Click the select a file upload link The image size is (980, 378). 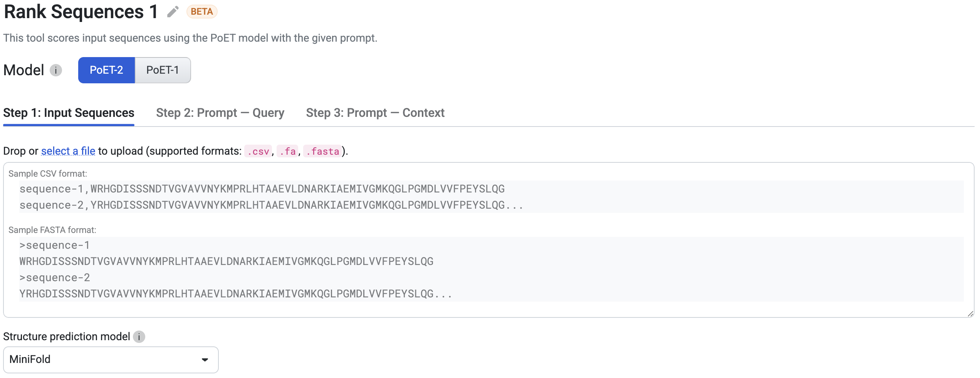tap(68, 151)
